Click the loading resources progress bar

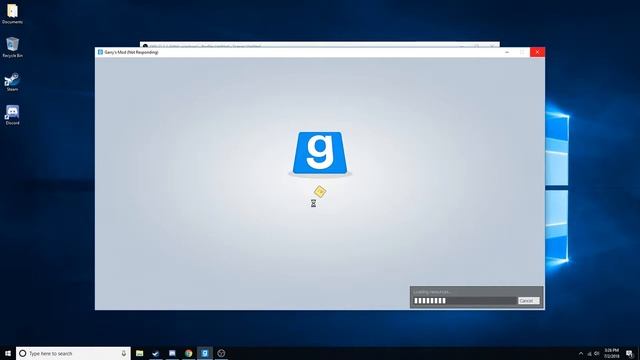tap(464, 301)
